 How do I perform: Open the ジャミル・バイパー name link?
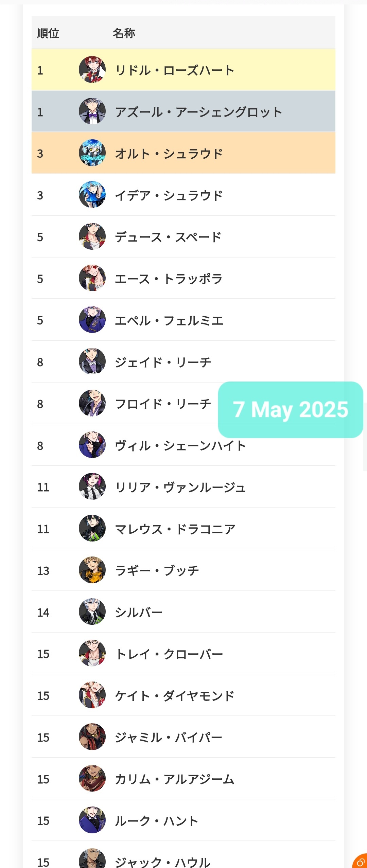pyautogui.click(x=169, y=738)
